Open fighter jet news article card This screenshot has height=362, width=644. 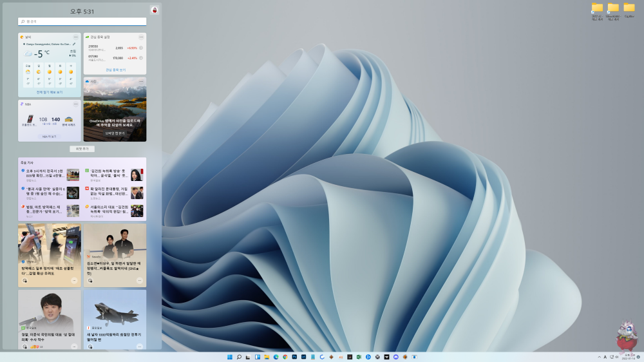[x=115, y=319]
